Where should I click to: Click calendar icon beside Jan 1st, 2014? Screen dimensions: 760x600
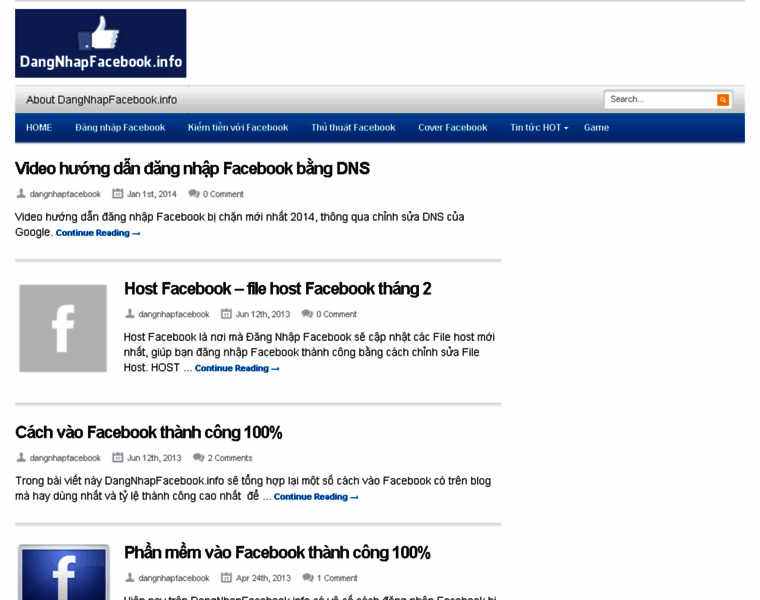117,194
